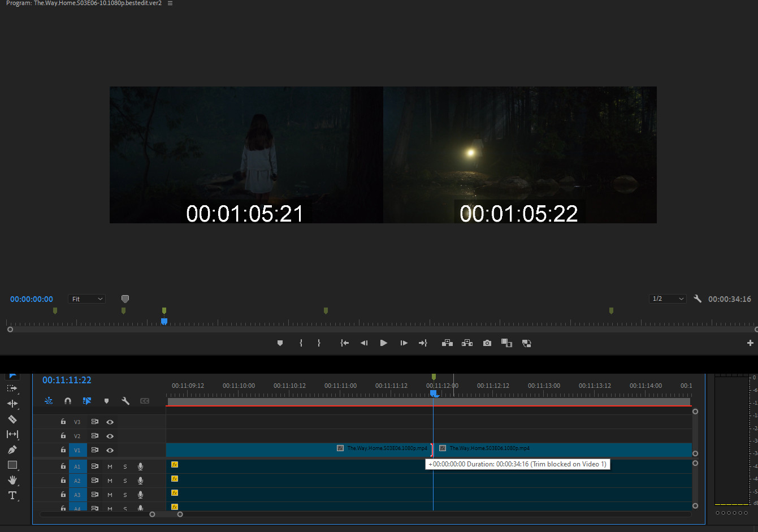Click the rightmost Program monitor marker

point(611,310)
